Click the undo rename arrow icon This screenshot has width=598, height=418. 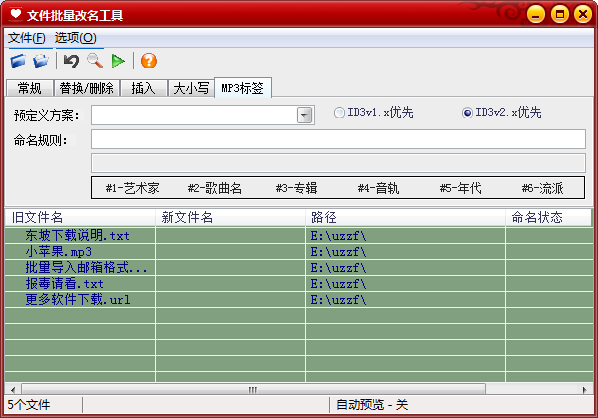click(71, 61)
